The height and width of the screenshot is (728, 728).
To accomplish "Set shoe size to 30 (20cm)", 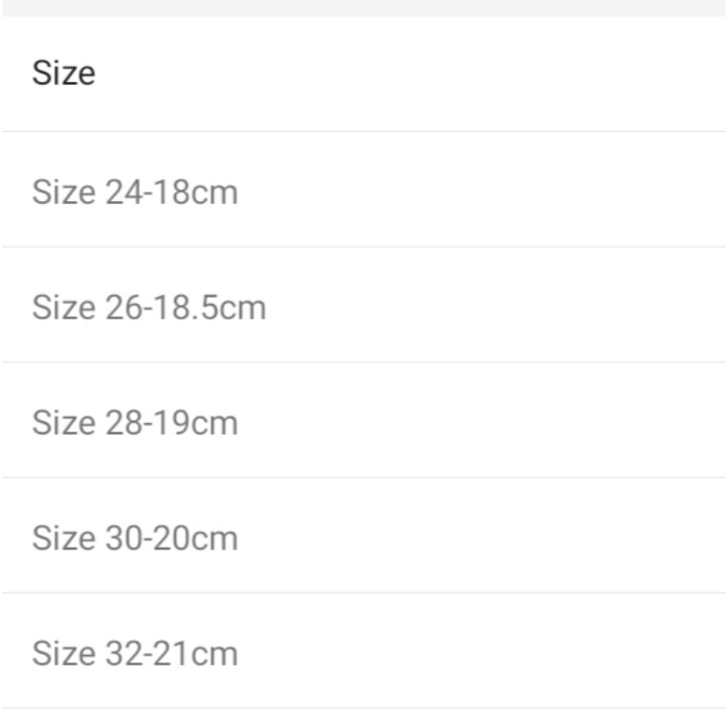I will [135, 538].
